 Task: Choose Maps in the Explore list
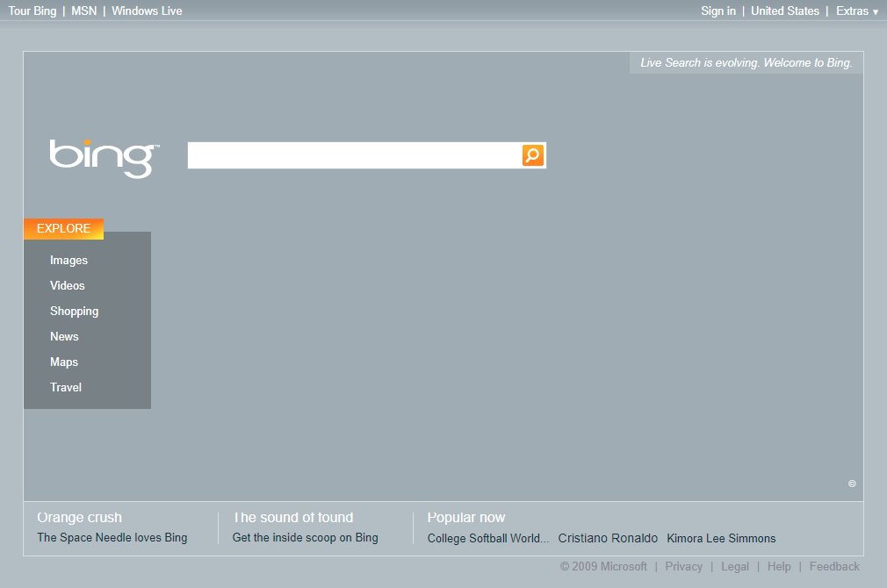64,362
